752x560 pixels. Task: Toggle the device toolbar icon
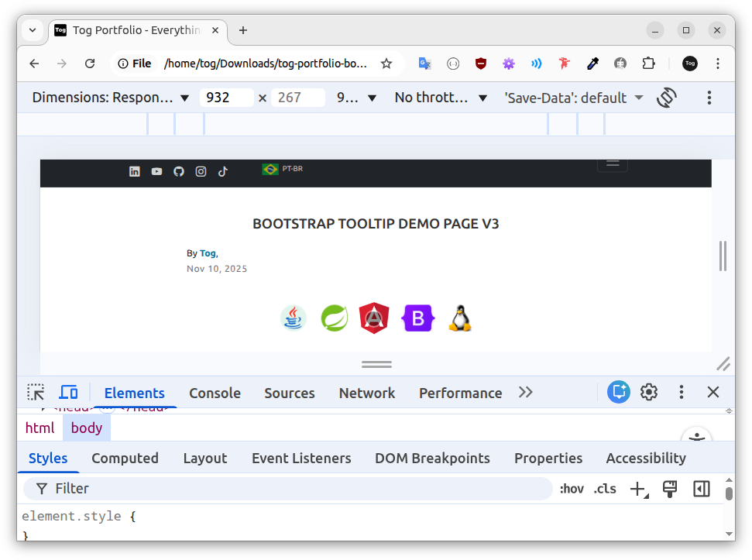68,392
